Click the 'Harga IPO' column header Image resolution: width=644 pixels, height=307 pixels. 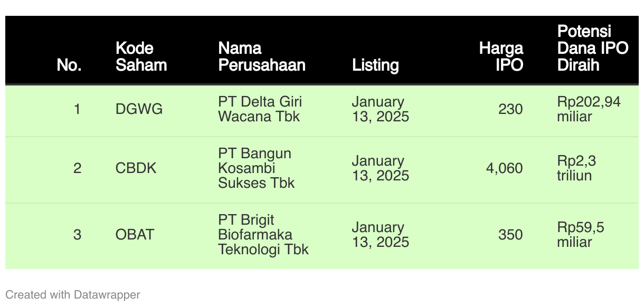pyautogui.click(x=501, y=57)
